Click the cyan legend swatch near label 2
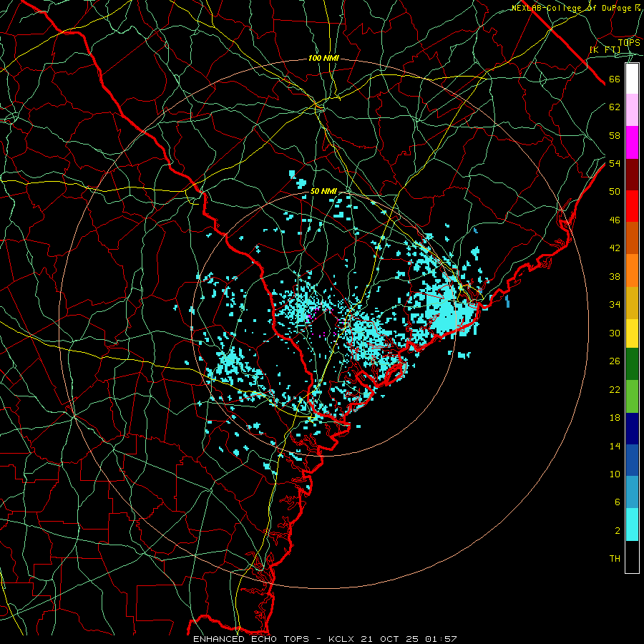 tap(632, 525)
